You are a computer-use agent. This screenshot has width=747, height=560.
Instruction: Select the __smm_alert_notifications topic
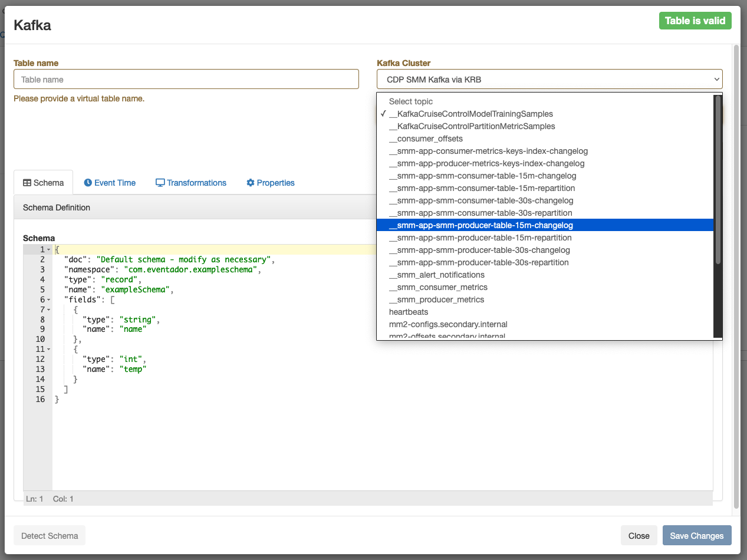[436, 275]
